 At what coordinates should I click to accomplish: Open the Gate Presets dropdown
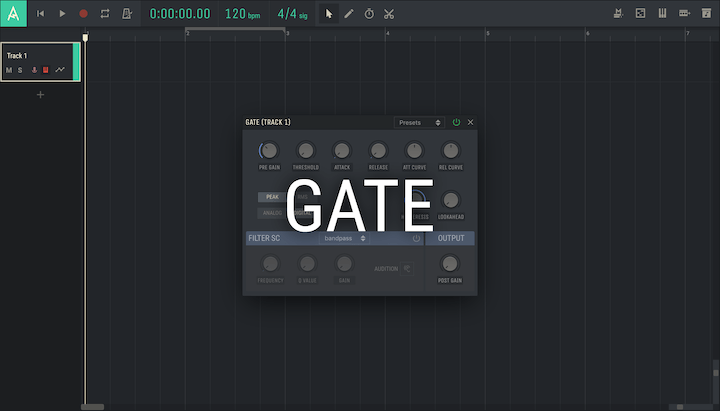coord(419,123)
